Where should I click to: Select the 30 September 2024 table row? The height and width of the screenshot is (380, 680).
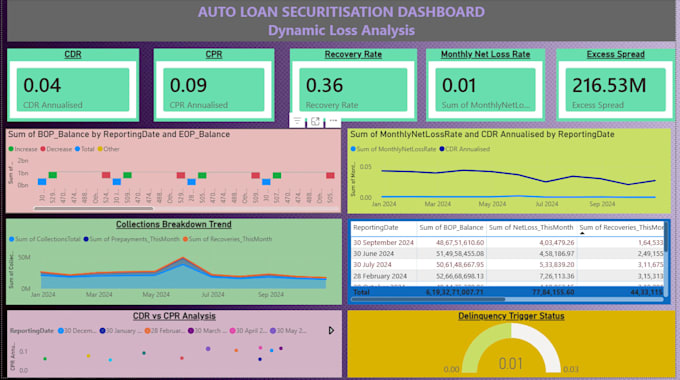pyautogui.click(x=508, y=242)
